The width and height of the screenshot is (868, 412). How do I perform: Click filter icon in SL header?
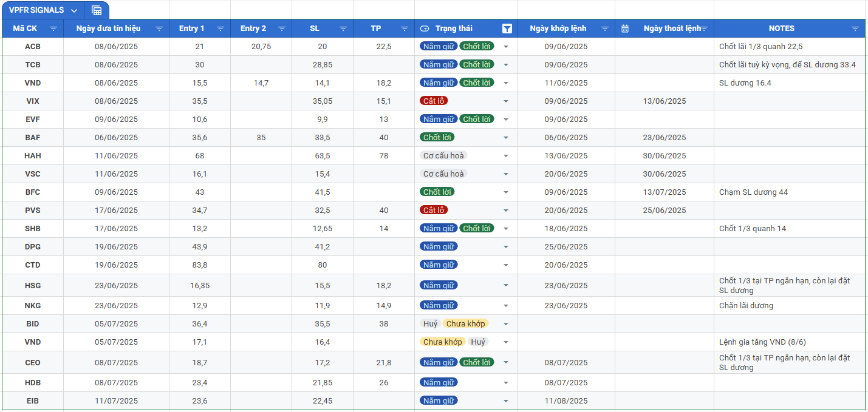point(343,29)
